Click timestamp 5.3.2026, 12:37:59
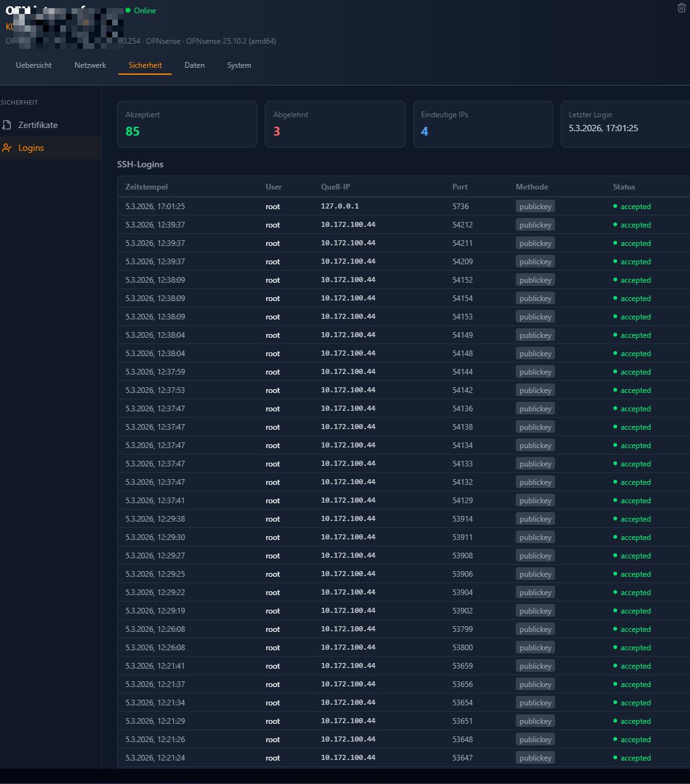Viewport: 690px width, 784px height. pos(155,372)
